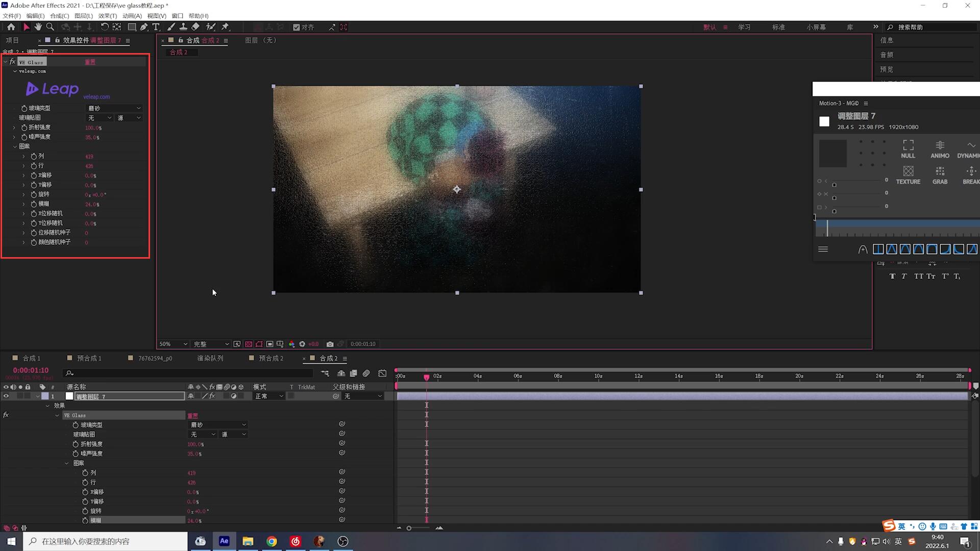Open the 正常 blend mode dropdown
The height and width of the screenshot is (551, 980).
[x=269, y=396]
